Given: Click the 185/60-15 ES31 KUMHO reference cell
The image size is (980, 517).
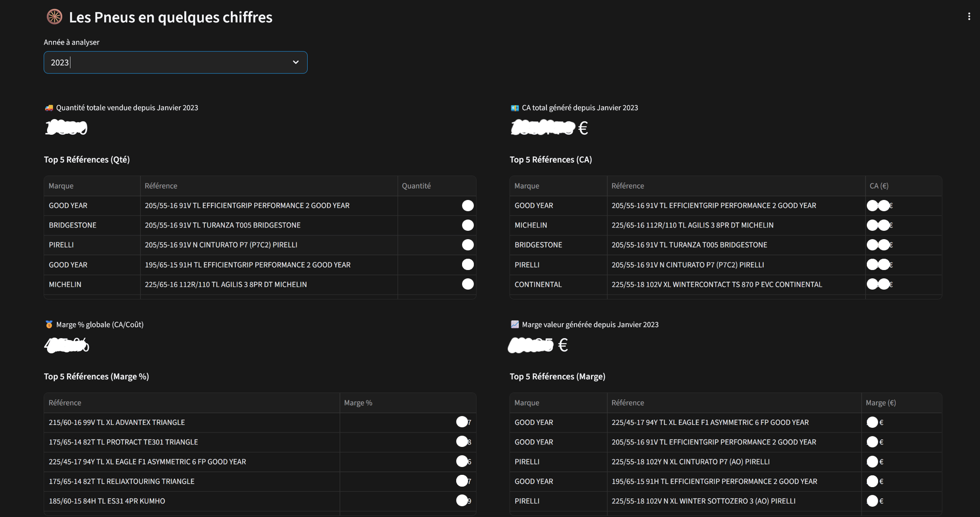Looking at the screenshot, I should (107, 501).
